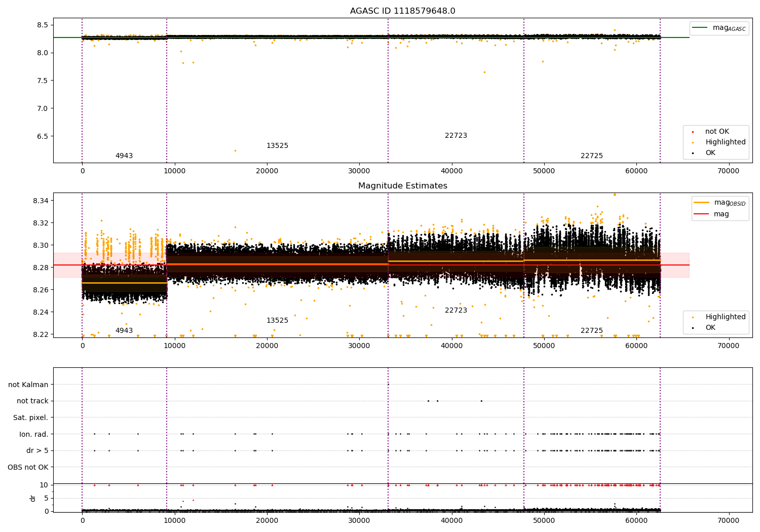
Task: Click OBSID label "22725" in Magnitude Estimates plot
Action: (x=592, y=331)
